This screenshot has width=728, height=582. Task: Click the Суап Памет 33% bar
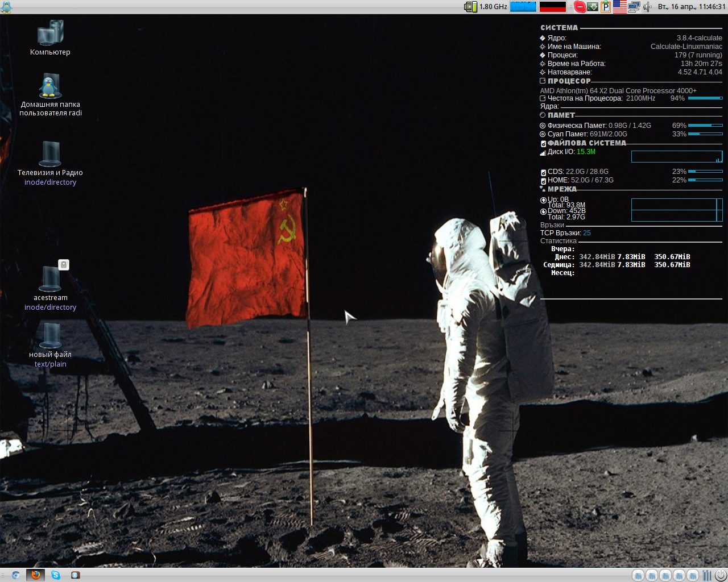coord(705,134)
